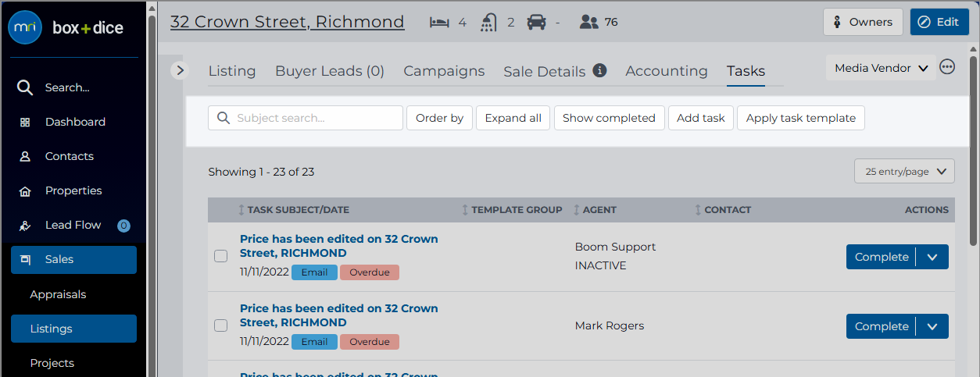
Task: Open the 32 Crown Street, Richmond link
Action: pyautogui.click(x=288, y=22)
